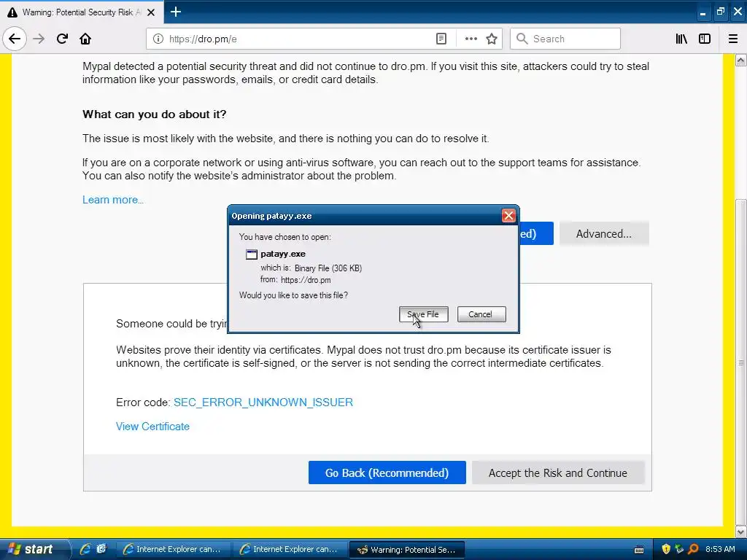Image resolution: width=747 pixels, height=560 pixels.
Task: Go back with the browser back arrow
Action: coord(15,39)
